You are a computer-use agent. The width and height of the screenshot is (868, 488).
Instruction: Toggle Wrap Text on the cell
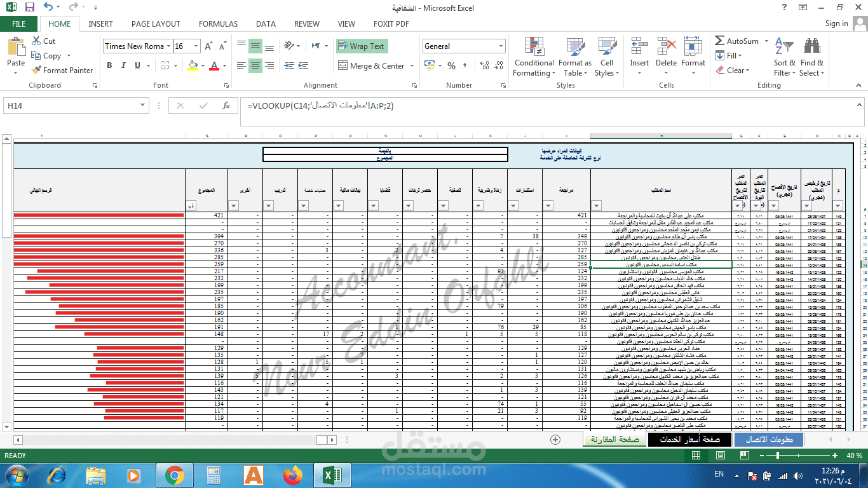click(x=362, y=46)
